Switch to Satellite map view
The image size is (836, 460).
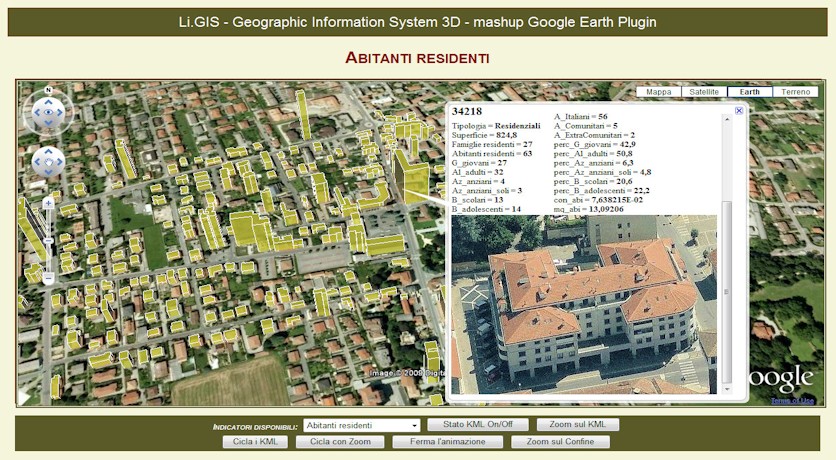point(705,92)
